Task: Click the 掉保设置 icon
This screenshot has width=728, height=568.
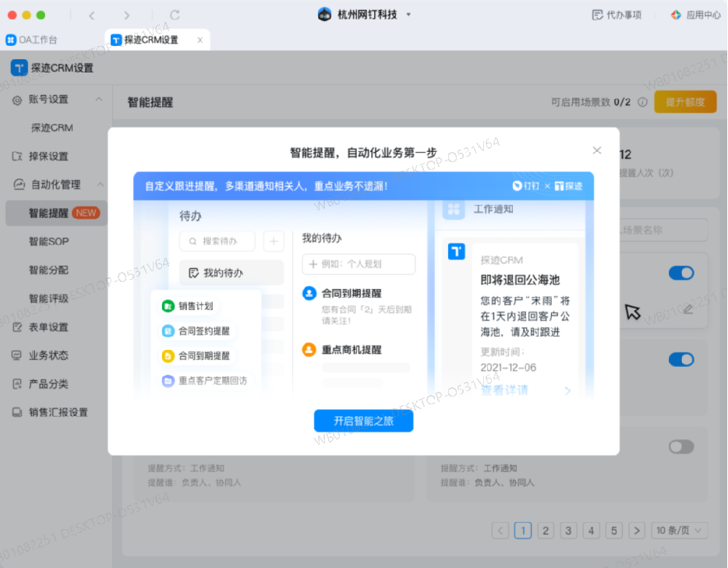Action: (17, 157)
